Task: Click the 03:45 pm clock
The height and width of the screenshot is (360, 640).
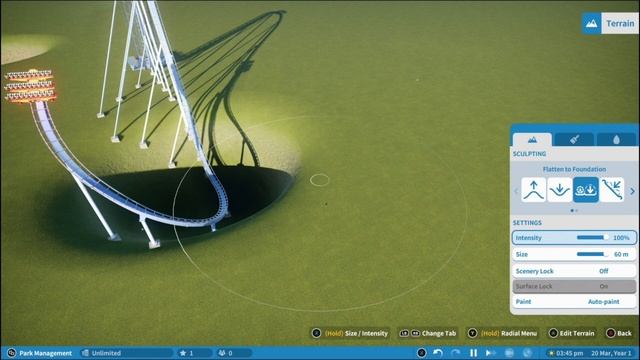Action: (569, 353)
